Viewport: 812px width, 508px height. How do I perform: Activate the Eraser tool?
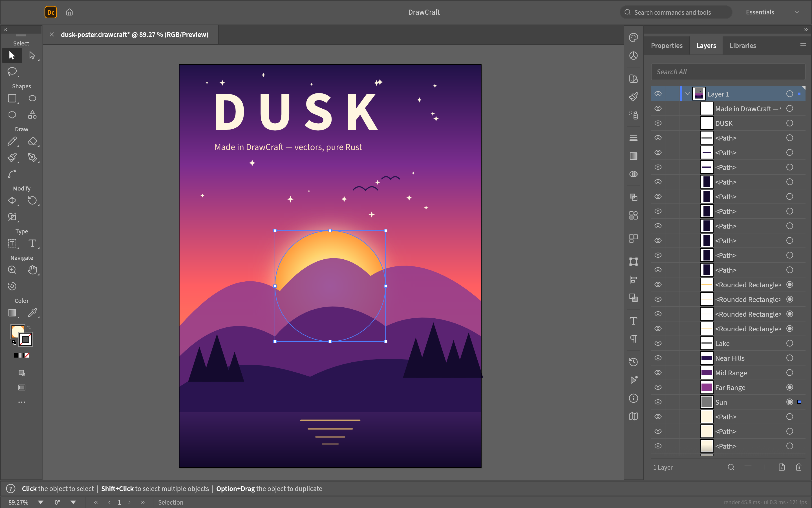pyautogui.click(x=32, y=141)
